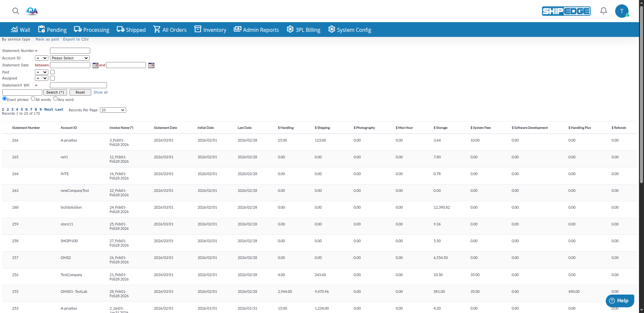Open the Paid comparison operator dropdown

click(x=41, y=72)
